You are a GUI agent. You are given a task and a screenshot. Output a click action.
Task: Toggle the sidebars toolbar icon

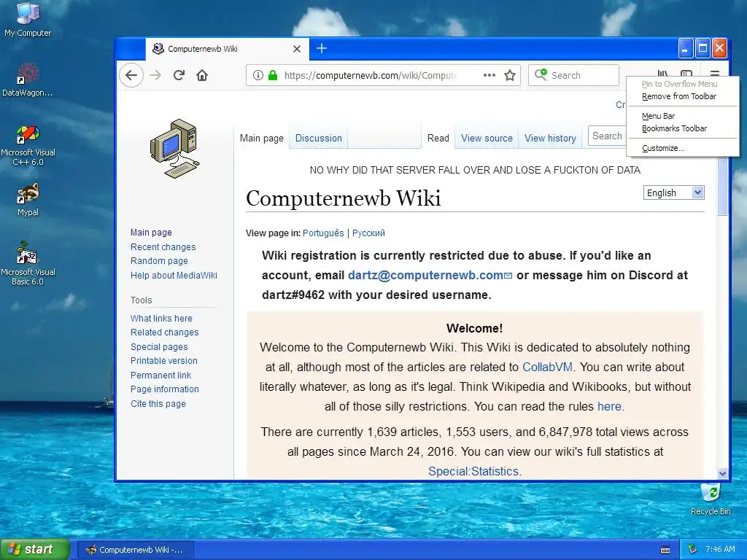coord(686,74)
